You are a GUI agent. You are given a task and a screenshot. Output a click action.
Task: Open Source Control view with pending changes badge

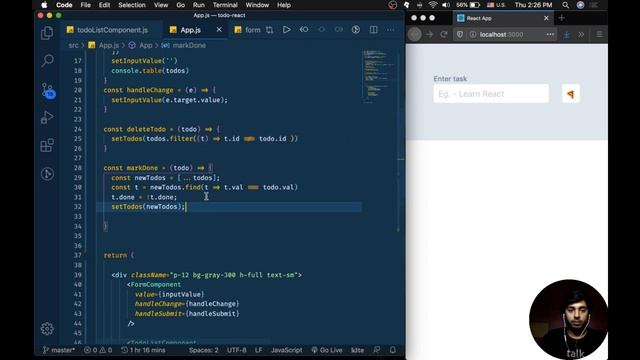[48, 90]
